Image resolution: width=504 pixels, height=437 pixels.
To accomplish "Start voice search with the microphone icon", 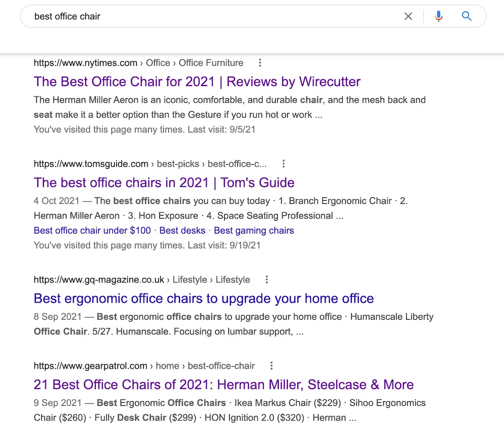I will [x=438, y=16].
